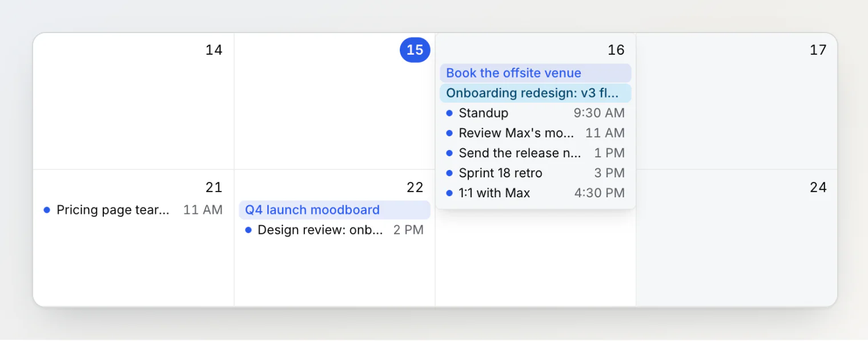Viewport: 868px width, 341px height.
Task: Open Design review: onb... 2 PM event
Action: tap(335, 230)
